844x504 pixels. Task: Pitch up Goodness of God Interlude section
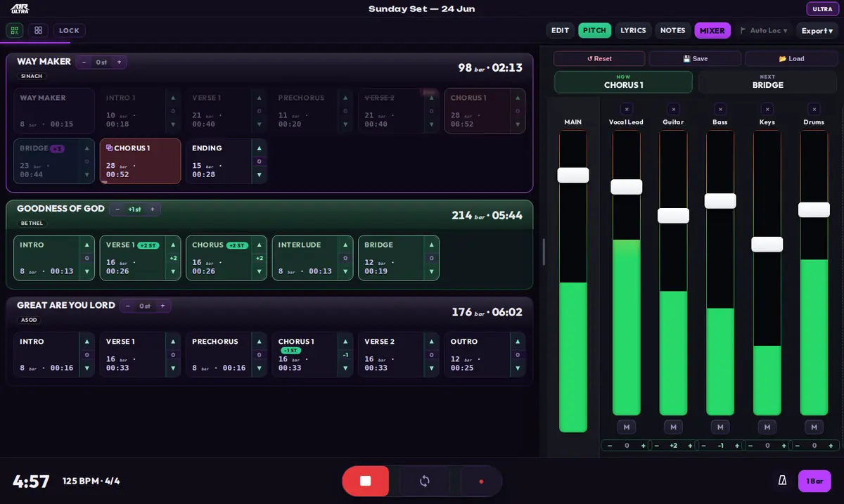(345, 245)
